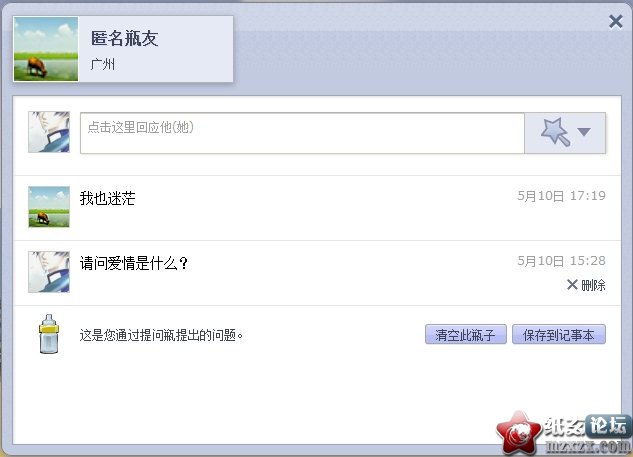
Task: Click the timestamp 5月10日 15:28
Action: 562,261
